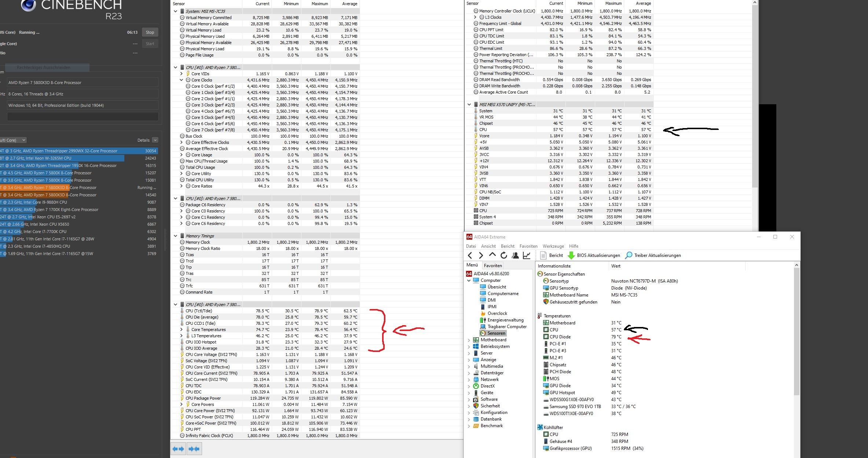This screenshot has height=458, width=868.
Task: Go back in AIDA64 navigation
Action: [x=470, y=255]
